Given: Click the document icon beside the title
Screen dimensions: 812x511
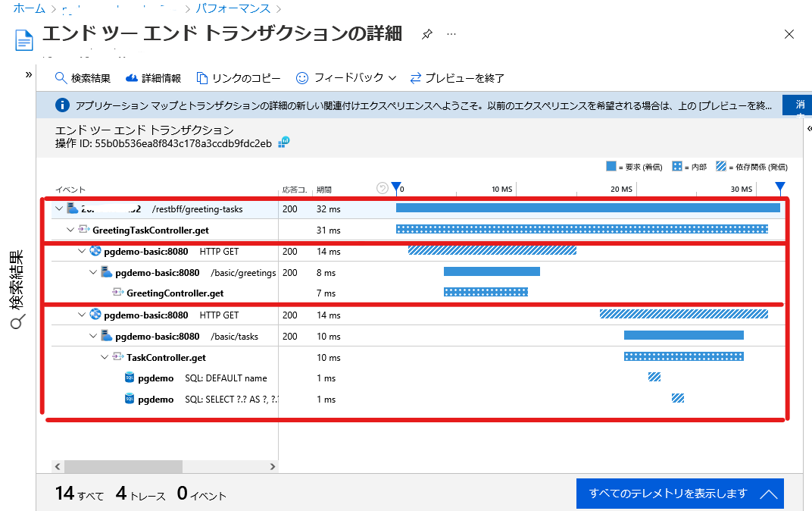Looking at the screenshot, I should [24, 40].
